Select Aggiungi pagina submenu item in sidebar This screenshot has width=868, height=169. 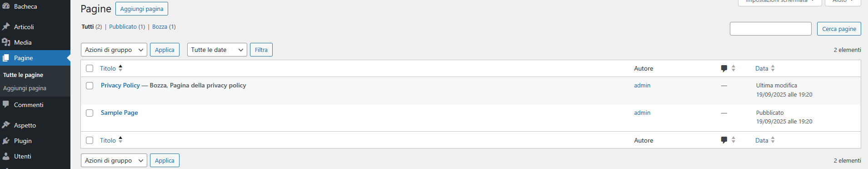(x=25, y=88)
